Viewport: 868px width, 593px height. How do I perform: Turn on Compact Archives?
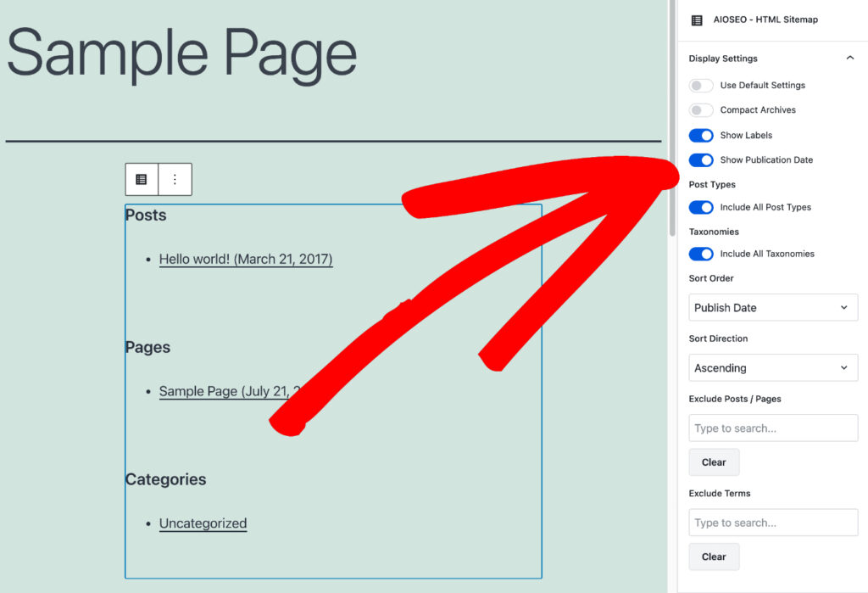click(701, 109)
